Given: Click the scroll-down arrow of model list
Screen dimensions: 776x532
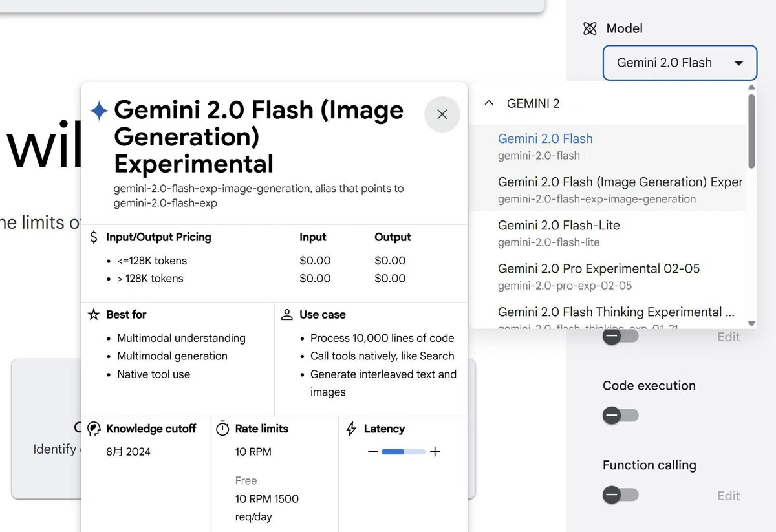Looking at the screenshot, I should [x=751, y=323].
